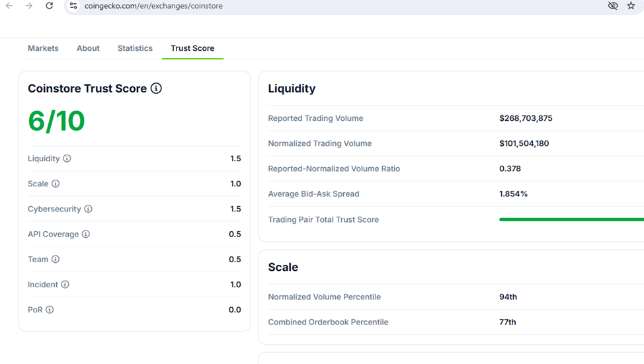This screenshot has width=644, height=364.
Task: Show PoR info tooltip icon
Action: click(x=50, y=309)
